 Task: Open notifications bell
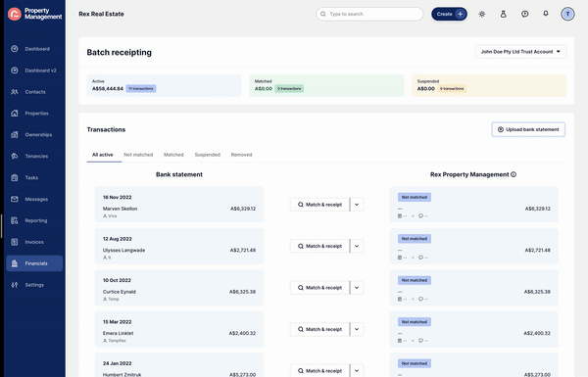(x=546, y=14)
